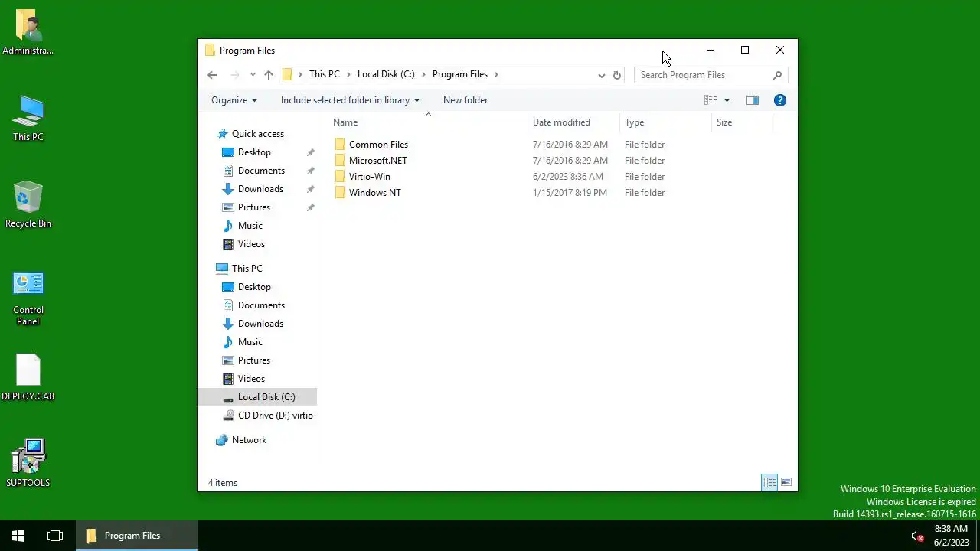Refresh the Program Files folder
The width and height of the screenshot is (980, 551).
pyautogui.click(x=617, y=75)
